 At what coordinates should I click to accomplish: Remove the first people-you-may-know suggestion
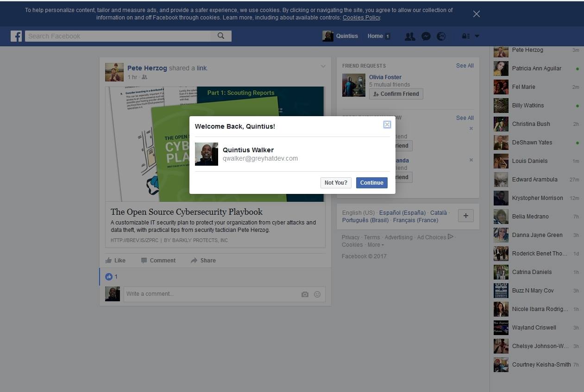(471, 128)
